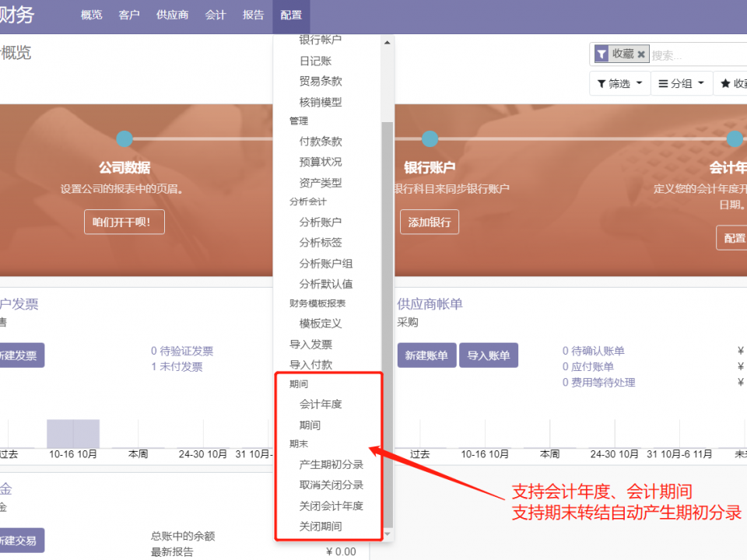The height and width of the screenshot is (560, 747).
Task: Choose 关闭会计年度 from the menu
Action: click(x=331, y=506)
